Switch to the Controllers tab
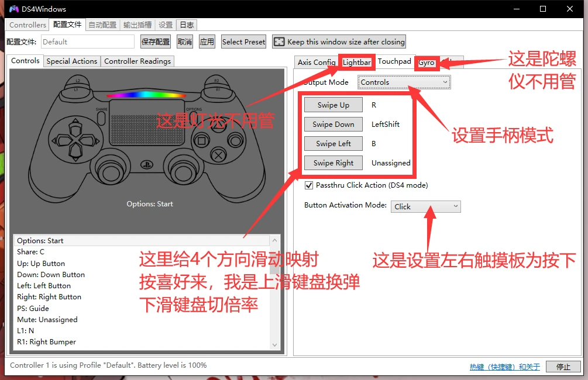The width and height of the screenshot is (588, 380). [x=27, y=25]
